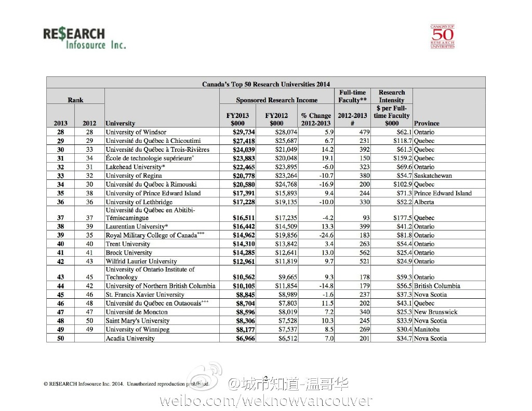Click University of Ontario Institute of Technology
Screen dimensions: 532x411
150,273
